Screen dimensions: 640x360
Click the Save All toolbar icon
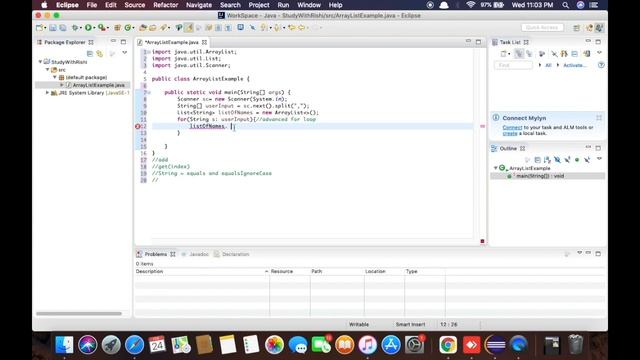tap(62, 28)
